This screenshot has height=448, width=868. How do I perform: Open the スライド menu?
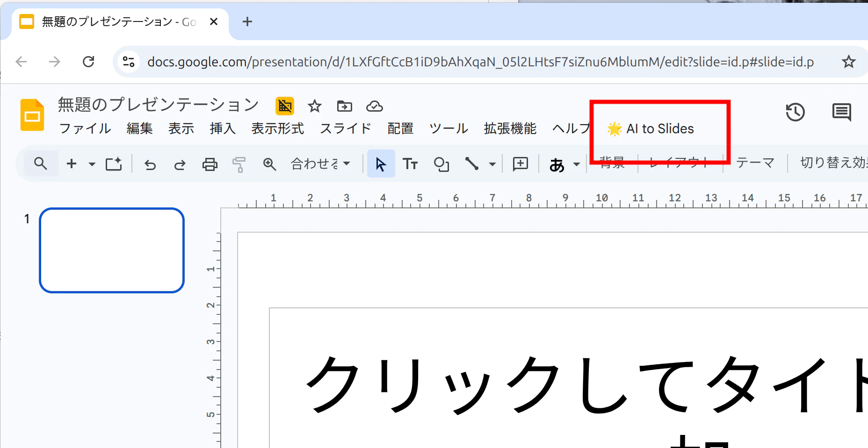click(x=346, y=128)
